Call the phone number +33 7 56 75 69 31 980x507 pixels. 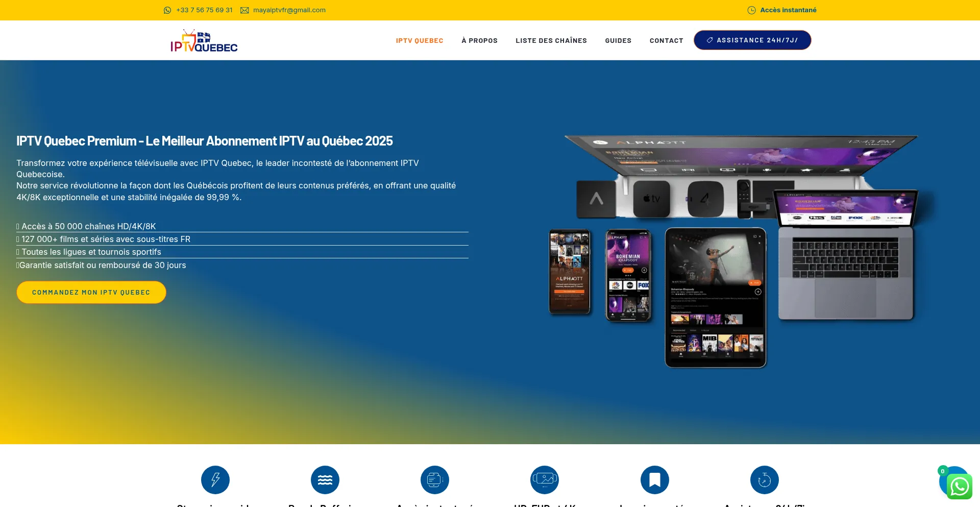click(204, 10)
